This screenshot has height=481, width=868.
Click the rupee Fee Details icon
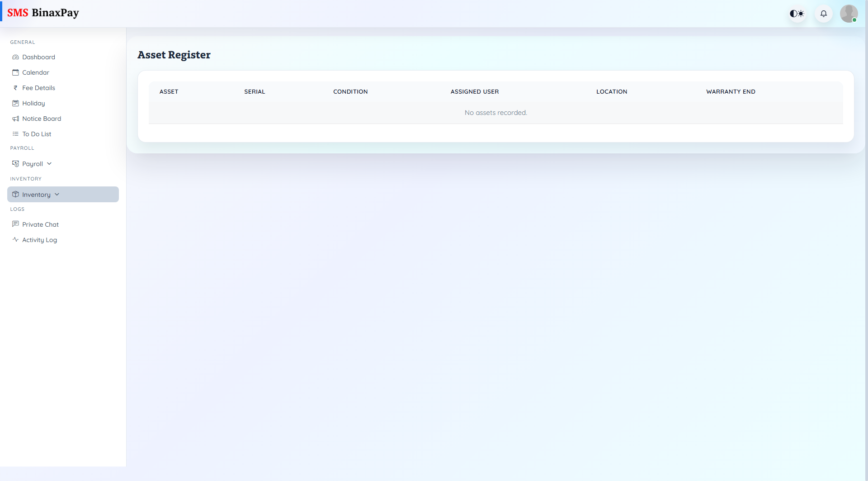coord(15,88)
